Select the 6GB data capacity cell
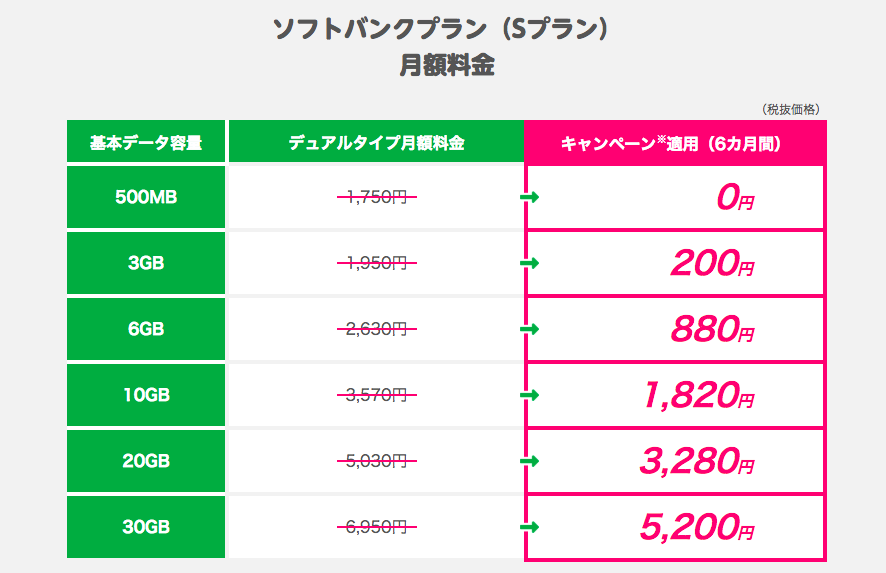The height and width of the screenshot is (573, 886). click(146, 329)
